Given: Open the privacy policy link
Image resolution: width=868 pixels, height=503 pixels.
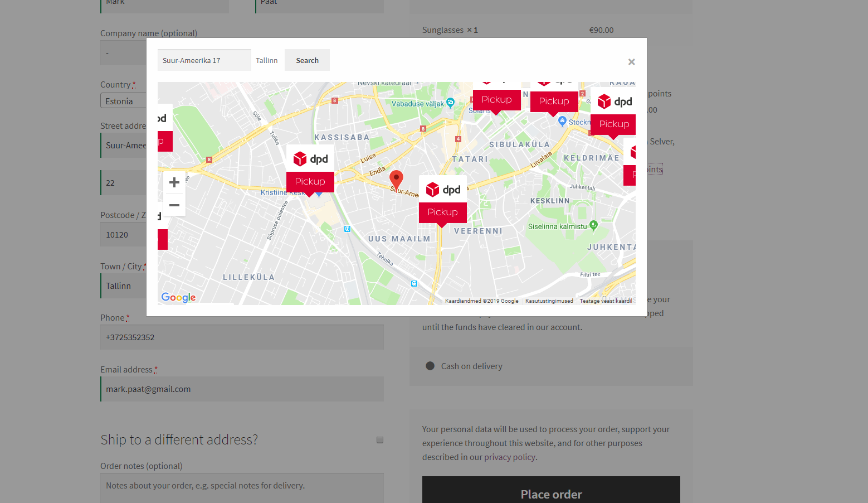Looking at the screenshot, I should (510, 457).
